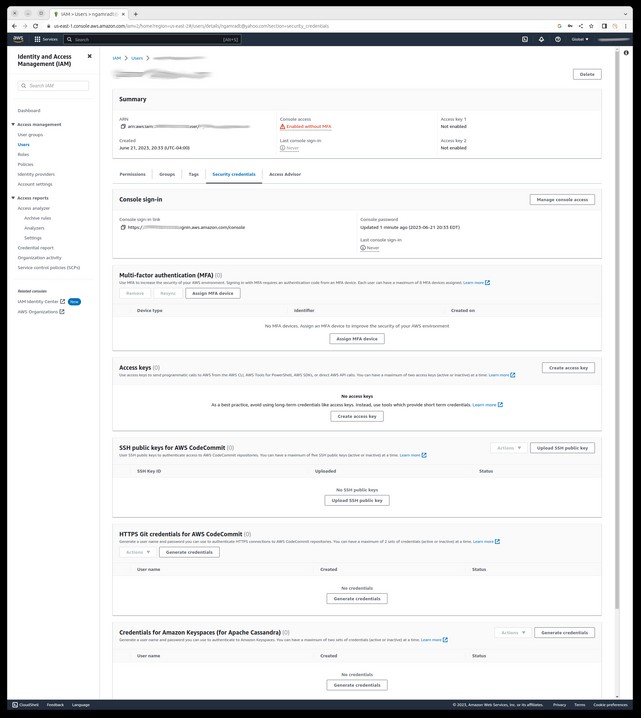Copy the console sign-in link
Screen dimensions: 641x718
point(123,227)
